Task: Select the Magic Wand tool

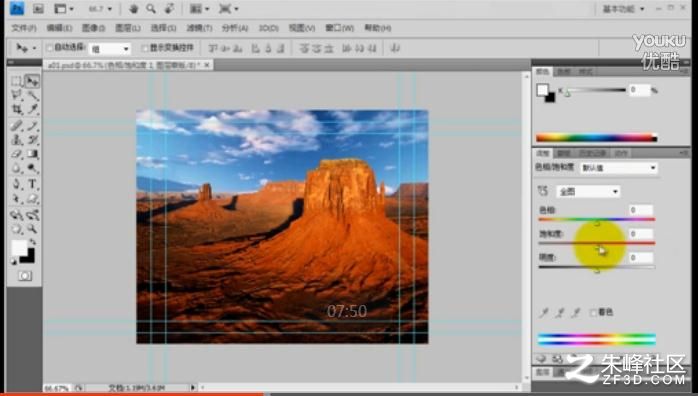Action: (x=32, y=95)
